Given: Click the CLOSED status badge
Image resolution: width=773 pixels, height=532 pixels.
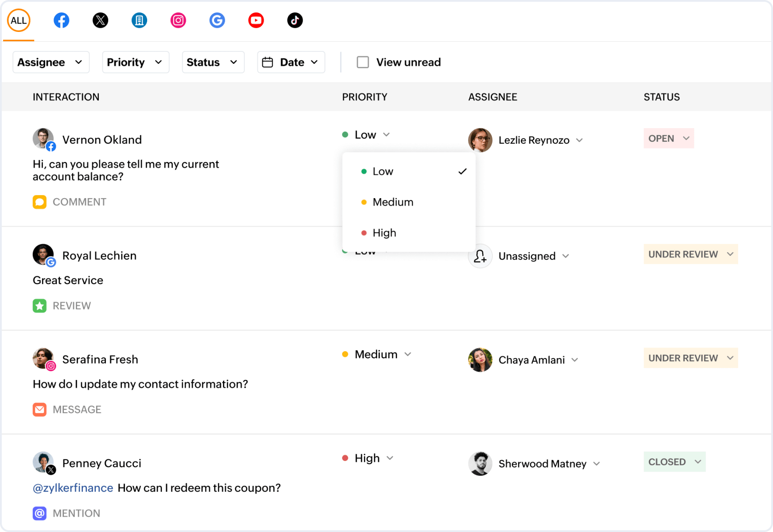Looking at the screenshot, I should point(674,462).
